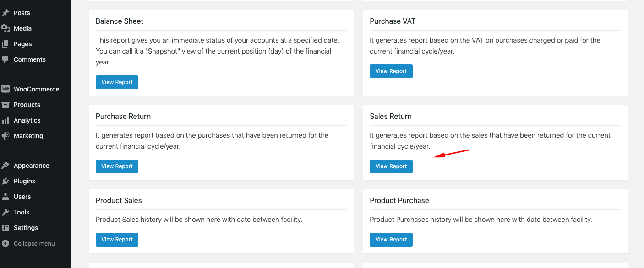This screenshot has width=644, height=268.
Task: Click the WooCommerce logo icon
Action: point(6,89)
